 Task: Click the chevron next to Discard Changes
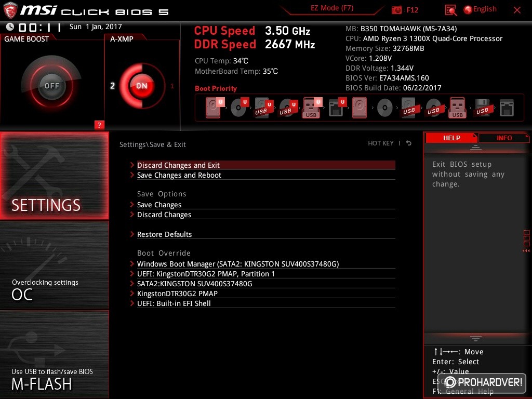point(132,214)
